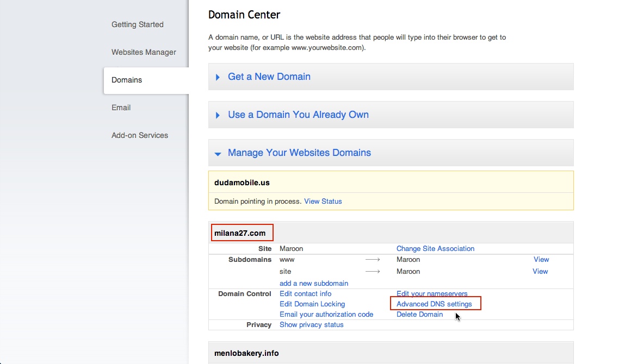Screen dimensions: 631x364
Task: Click the Domain Center page title
Action: tap(244, 15)
